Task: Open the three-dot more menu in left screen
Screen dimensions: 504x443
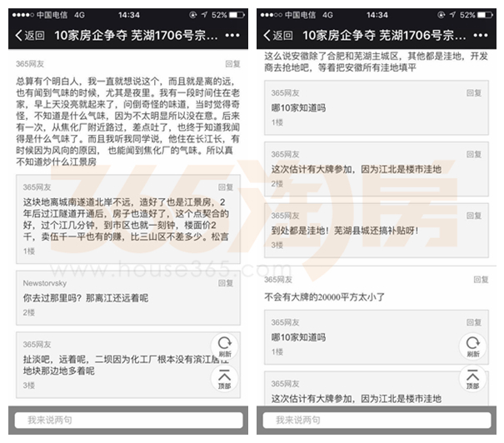Action: pyautogui.click(x=232, y=35)
